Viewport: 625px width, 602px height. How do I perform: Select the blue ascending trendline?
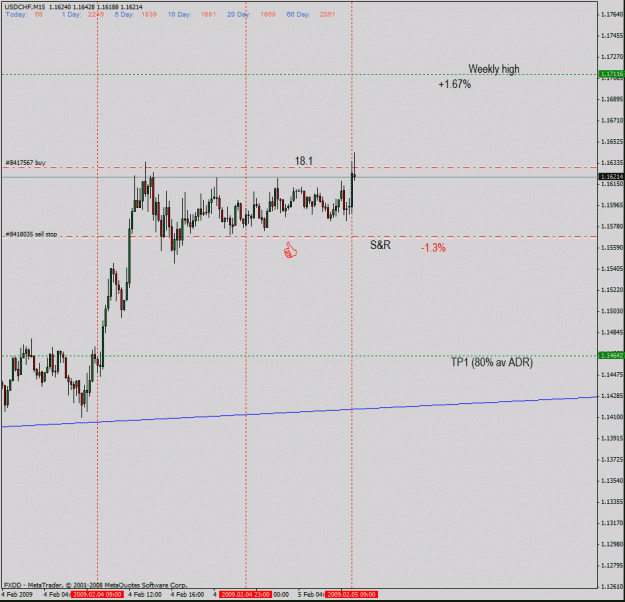coord(299,412)
